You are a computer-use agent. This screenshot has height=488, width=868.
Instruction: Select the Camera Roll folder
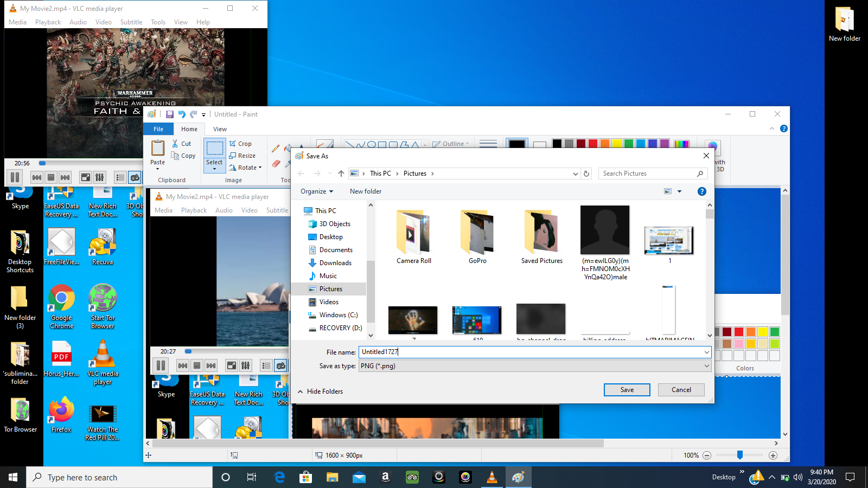[414, 237]
